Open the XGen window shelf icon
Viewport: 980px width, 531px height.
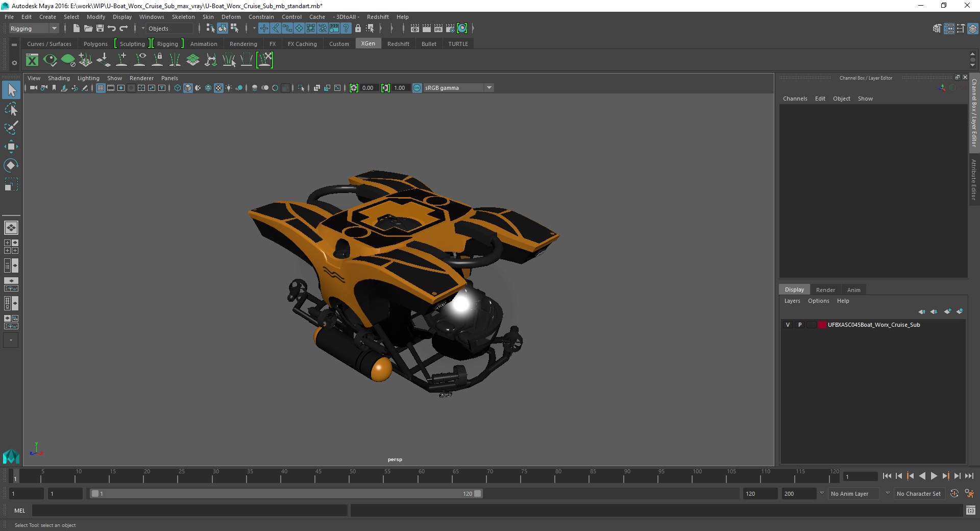[x=32, y=60]
